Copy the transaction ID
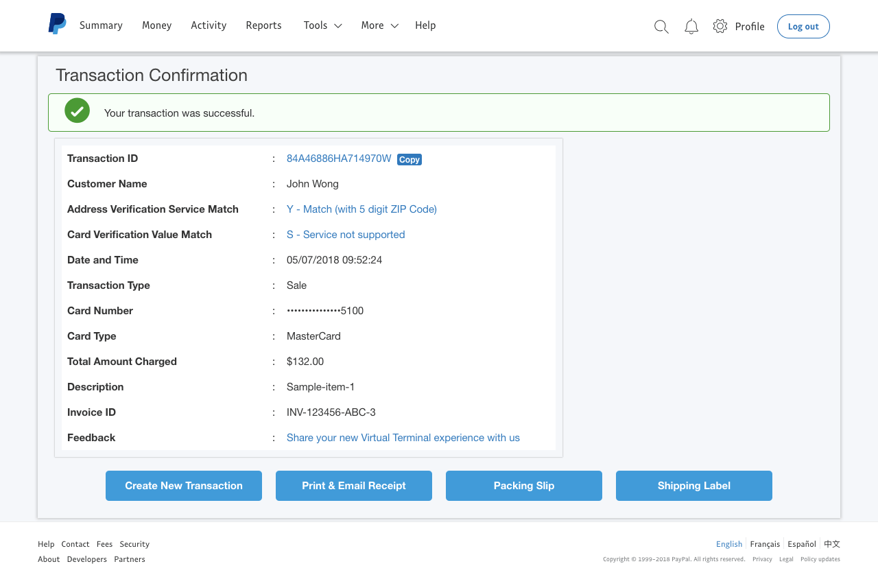 click(x=410, y=159)
